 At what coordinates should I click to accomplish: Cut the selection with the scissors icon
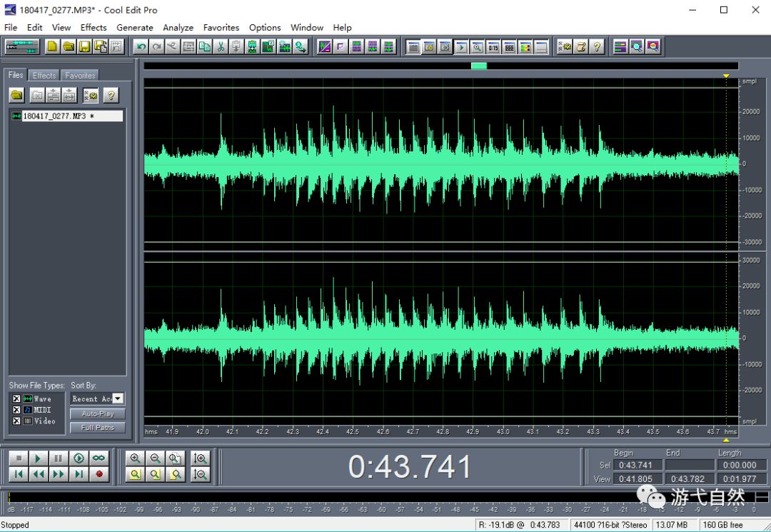(221, 46)
